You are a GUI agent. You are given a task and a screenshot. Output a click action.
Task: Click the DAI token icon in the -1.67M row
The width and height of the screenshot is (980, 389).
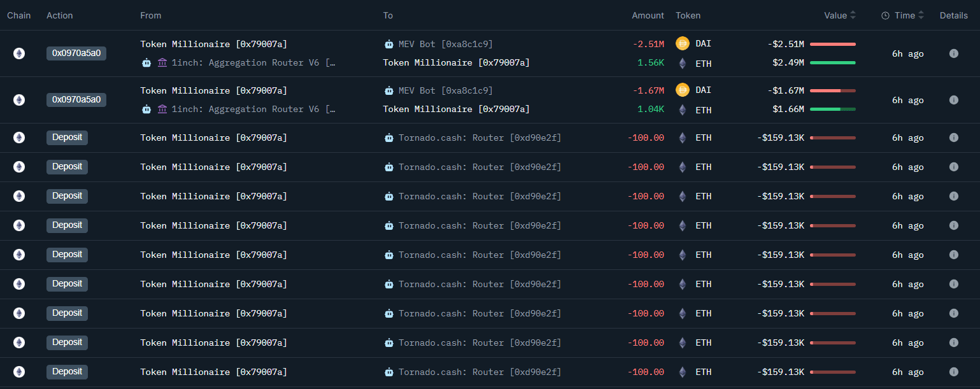(683, 90)
